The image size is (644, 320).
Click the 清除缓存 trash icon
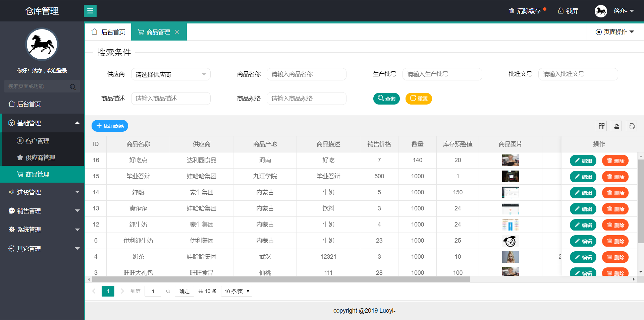click(512, 11)
